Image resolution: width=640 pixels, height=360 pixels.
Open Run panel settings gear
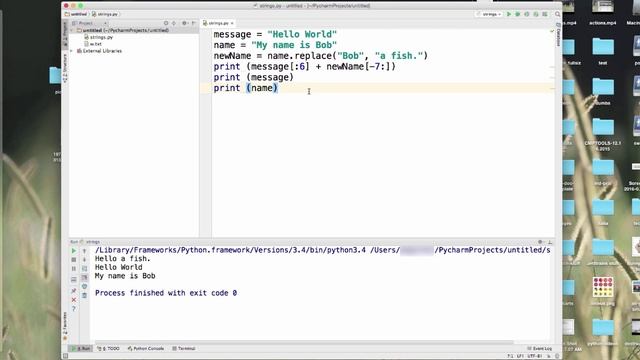coord(540,242)
